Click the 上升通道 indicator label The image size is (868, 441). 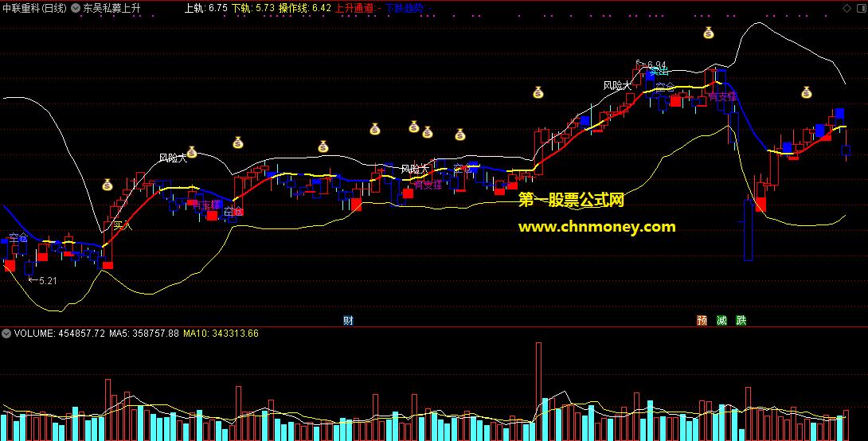click(x=358, y=8)
